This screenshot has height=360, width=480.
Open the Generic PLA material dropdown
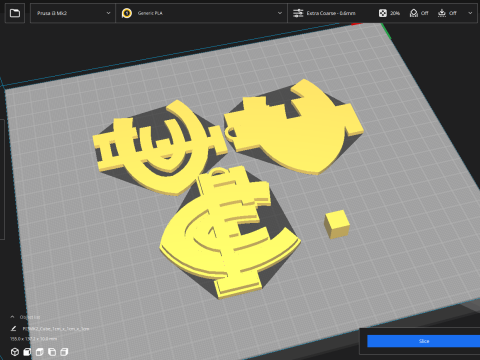coord(201,13)
